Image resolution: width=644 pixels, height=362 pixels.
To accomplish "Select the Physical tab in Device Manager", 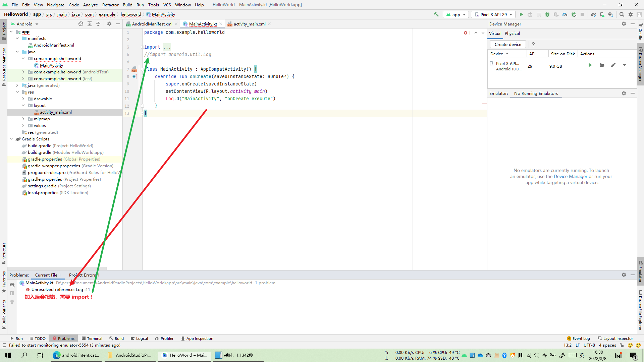I will coord(512,33).
